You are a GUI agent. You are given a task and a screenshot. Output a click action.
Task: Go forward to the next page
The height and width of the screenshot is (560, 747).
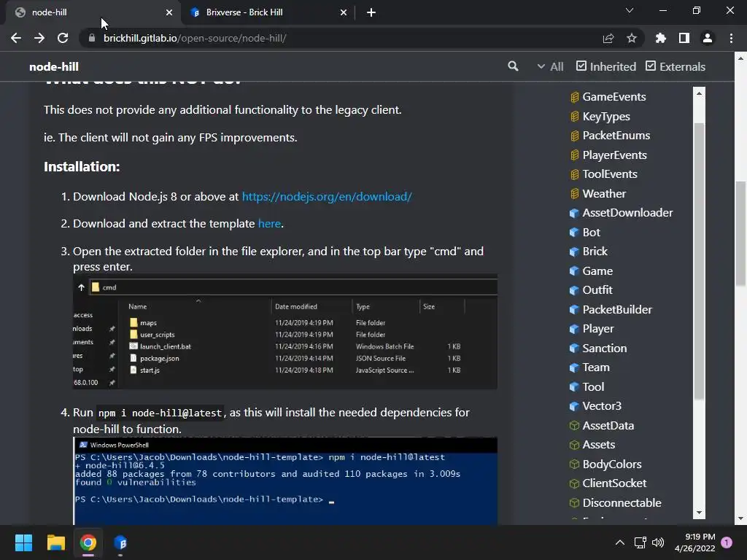[x=39, y=38]
